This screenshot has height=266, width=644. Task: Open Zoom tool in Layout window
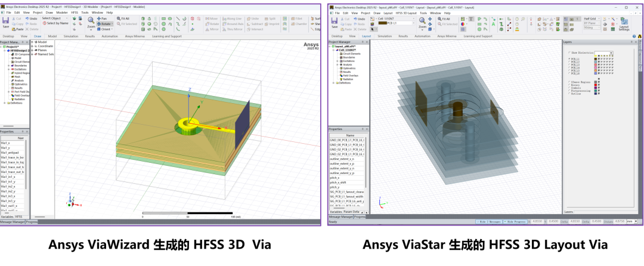tap(422, 23)
